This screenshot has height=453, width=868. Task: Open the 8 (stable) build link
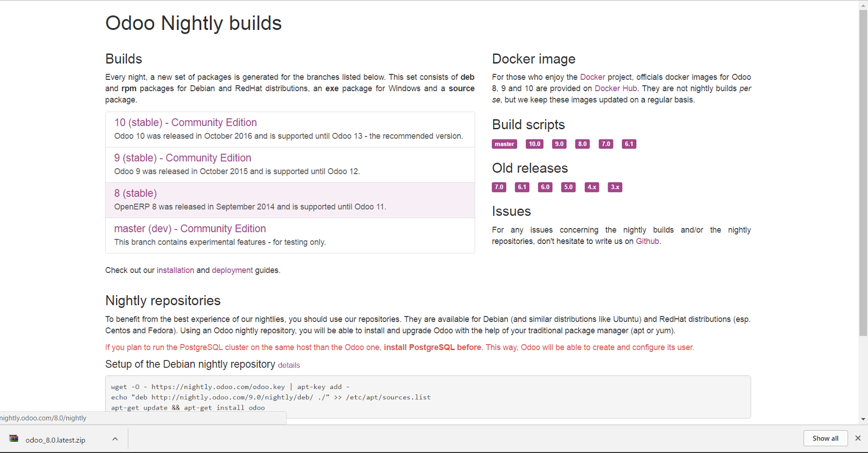pos(135,193)
